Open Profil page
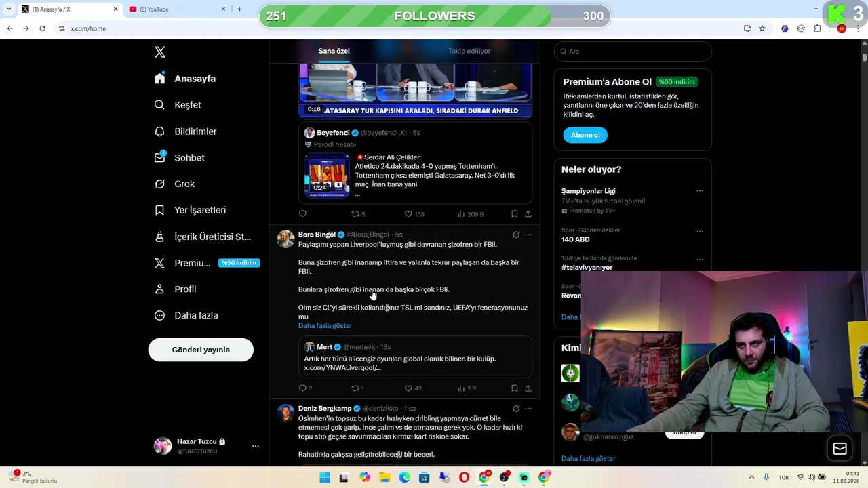 coord(175,289)
